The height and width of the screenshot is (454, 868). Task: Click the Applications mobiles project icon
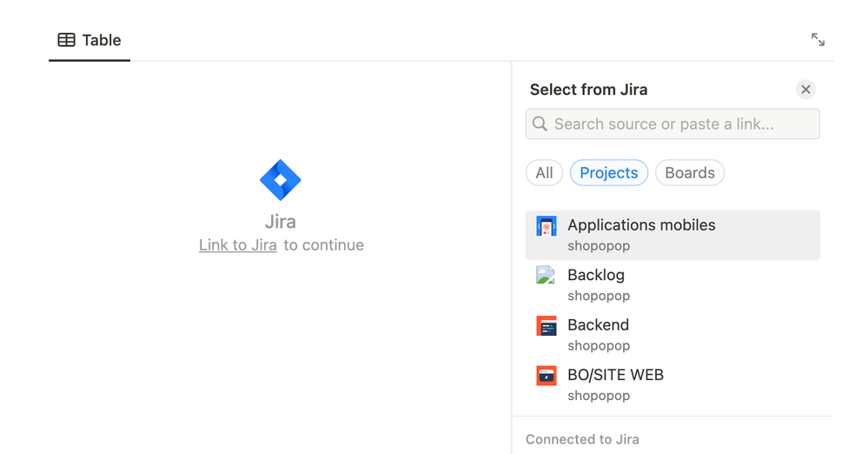pyautogui.click(x=547, y=226)
